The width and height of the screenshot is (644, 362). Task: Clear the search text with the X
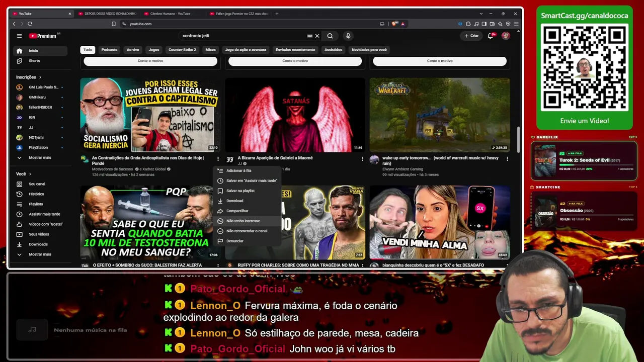click(317, 36)
